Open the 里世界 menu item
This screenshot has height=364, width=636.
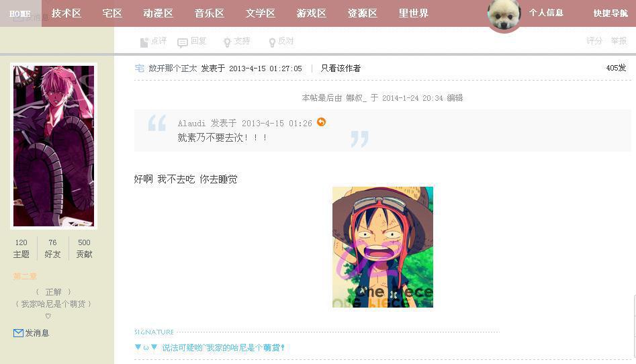click(413, 13)
